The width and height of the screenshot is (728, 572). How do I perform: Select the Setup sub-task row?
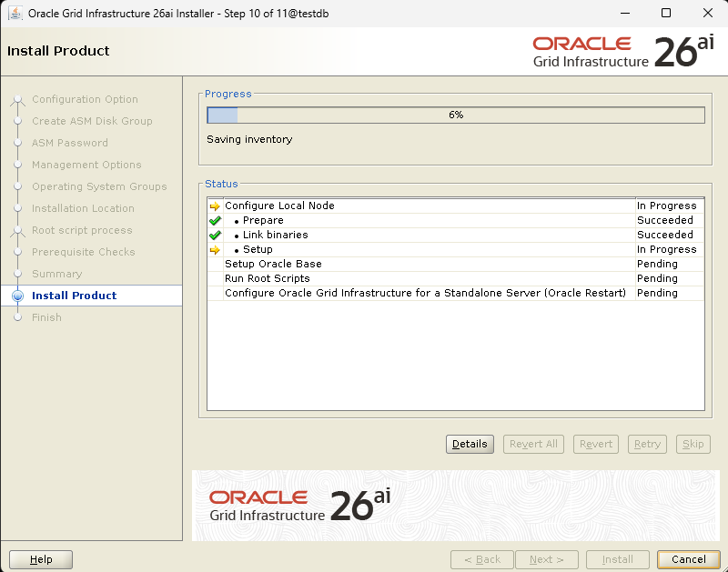coord(456,249)
